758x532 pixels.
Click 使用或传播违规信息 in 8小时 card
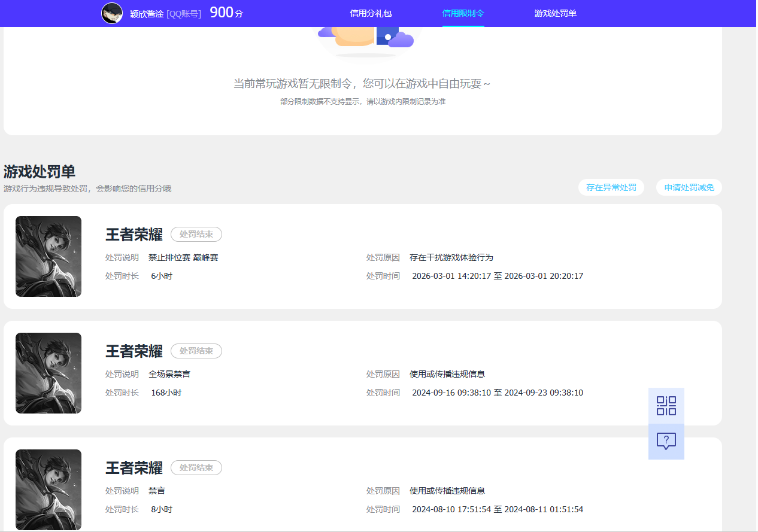(x=447, y=491)
